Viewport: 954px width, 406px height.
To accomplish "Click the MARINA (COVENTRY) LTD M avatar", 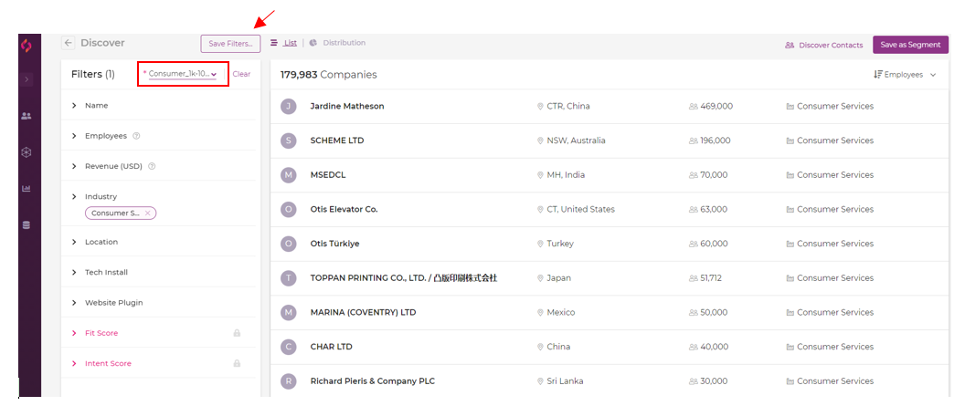I will pyautogui.click(x=288, y=313).
